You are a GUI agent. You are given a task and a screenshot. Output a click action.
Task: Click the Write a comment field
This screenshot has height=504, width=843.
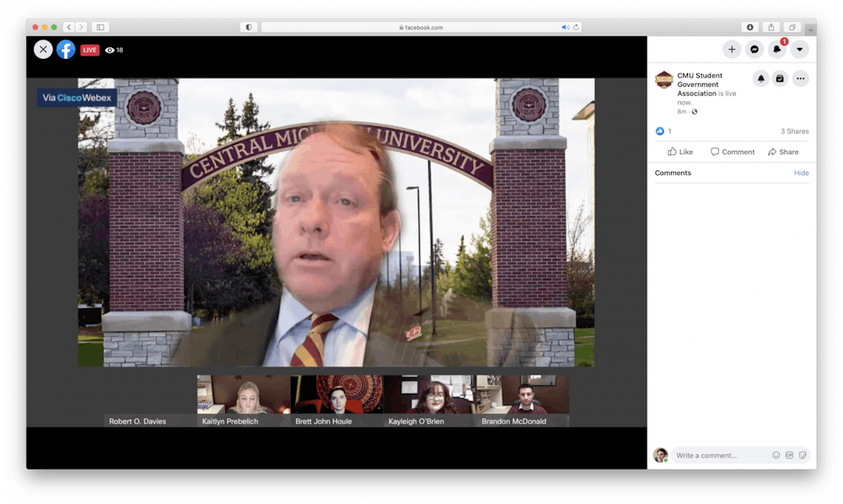[721, 455]
